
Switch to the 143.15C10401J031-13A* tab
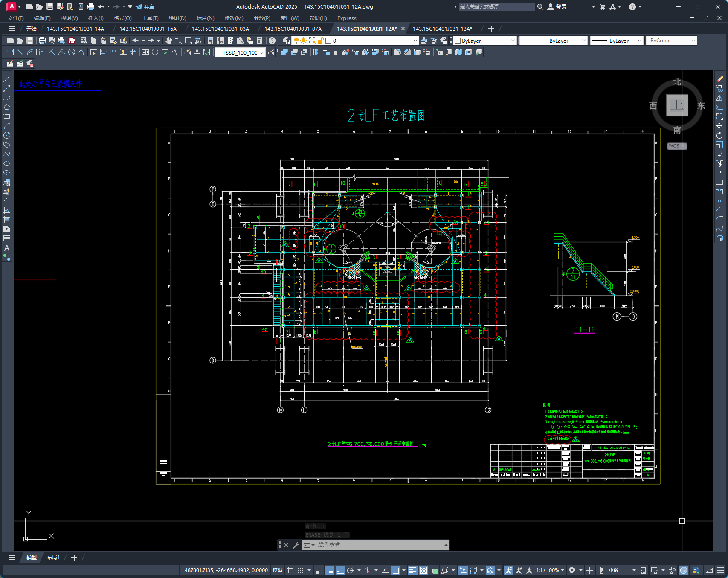pyautogui.click(x=442, y=29)
